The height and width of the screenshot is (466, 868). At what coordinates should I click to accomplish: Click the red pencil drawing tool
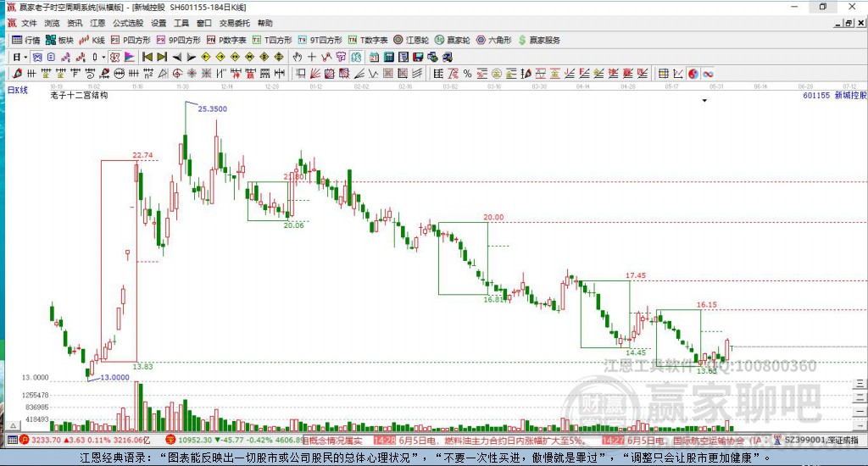tap(17, 74)
